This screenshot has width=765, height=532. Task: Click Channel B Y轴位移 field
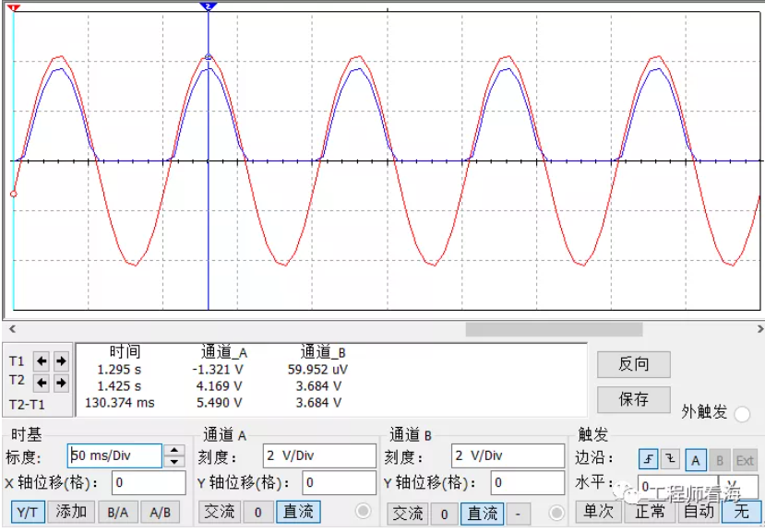[528, 483]
